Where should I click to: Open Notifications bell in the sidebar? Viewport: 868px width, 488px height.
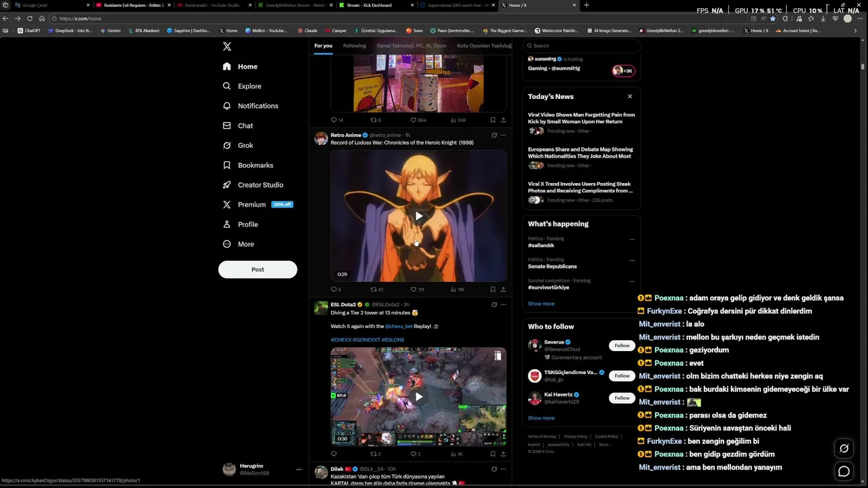pyautogui.click(x=227, y=106)
